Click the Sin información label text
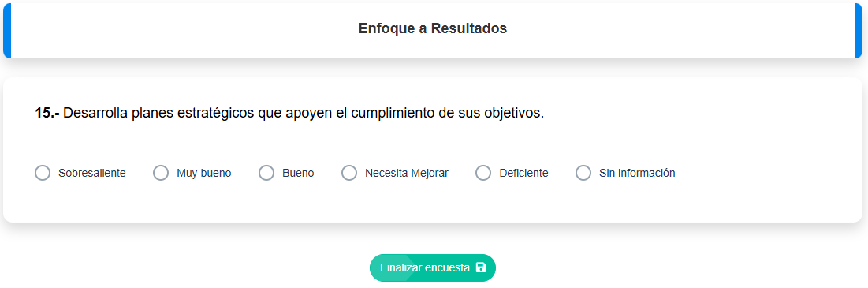 pos(637,174)
